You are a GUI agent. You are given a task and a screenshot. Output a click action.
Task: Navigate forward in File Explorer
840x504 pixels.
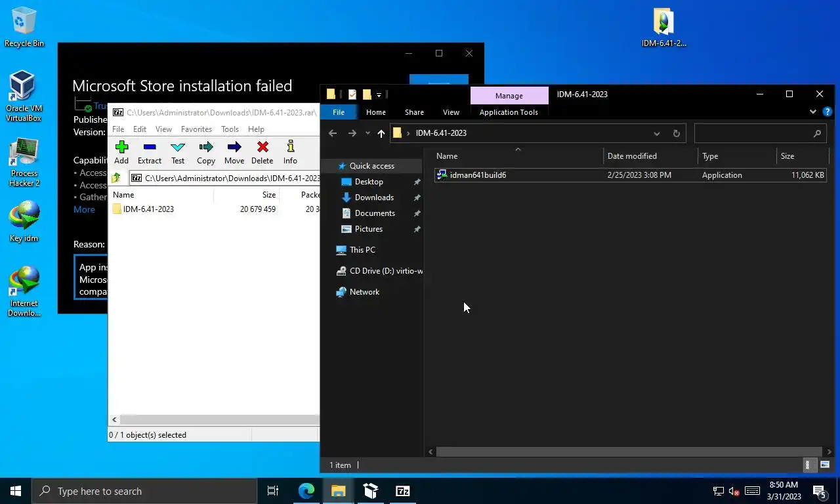pyautogui.click(x=352, y=133)
